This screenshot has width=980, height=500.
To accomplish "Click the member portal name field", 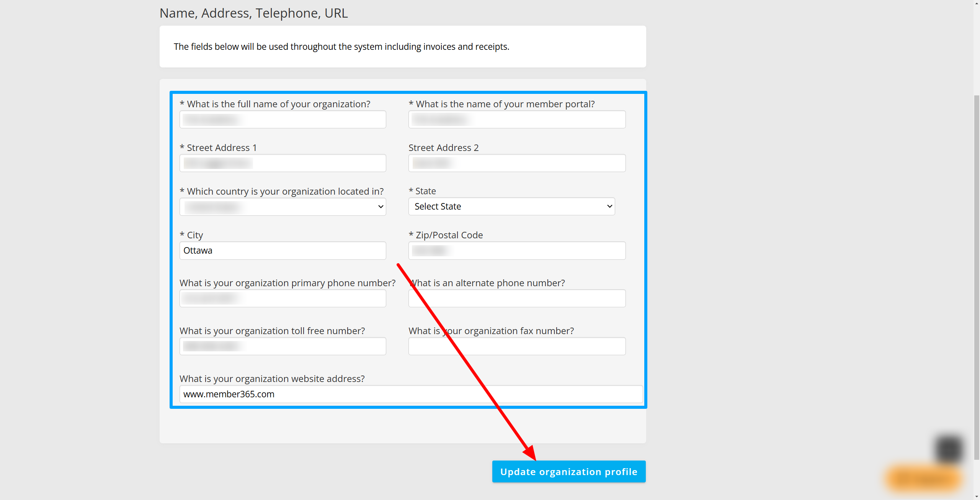I will click(x=517, y=120).
